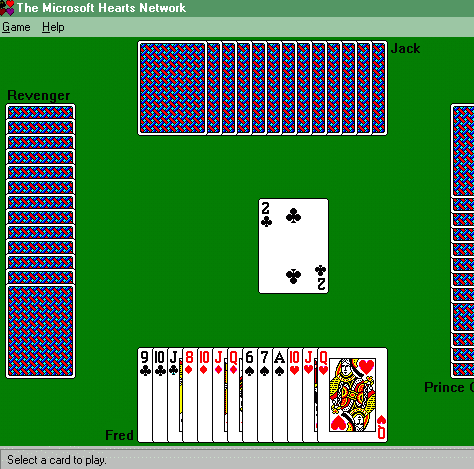Click the title 'The Microsoft Hearts Network'

(101, 8)
